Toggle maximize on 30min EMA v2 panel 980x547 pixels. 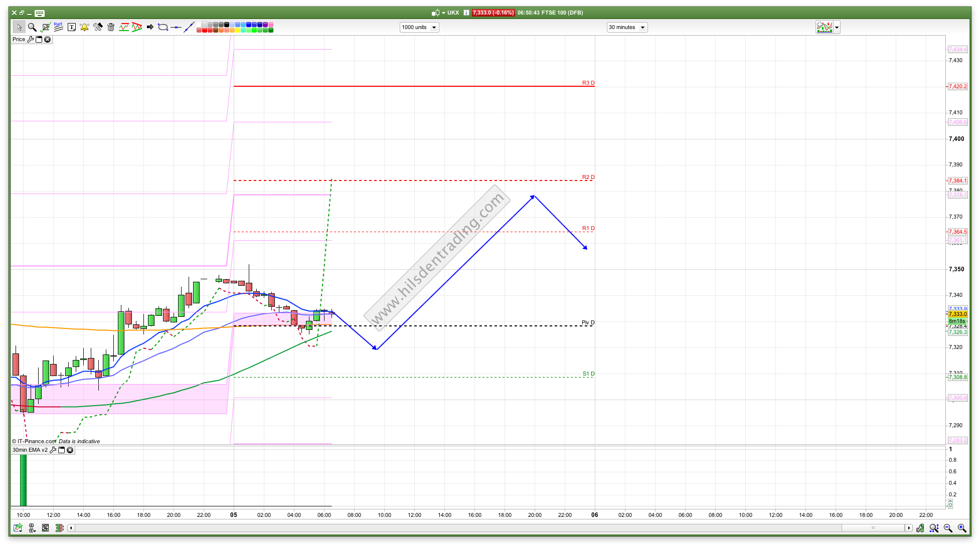62,450
